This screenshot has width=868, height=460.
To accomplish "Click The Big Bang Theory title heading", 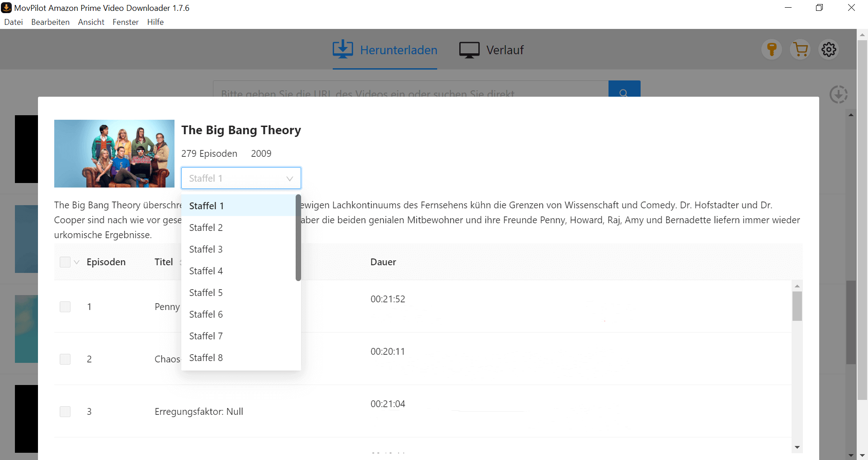I will (241, 130).
